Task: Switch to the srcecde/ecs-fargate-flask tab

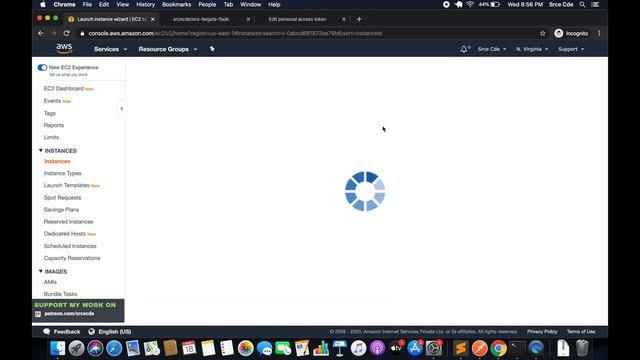Action: [201, 19]
